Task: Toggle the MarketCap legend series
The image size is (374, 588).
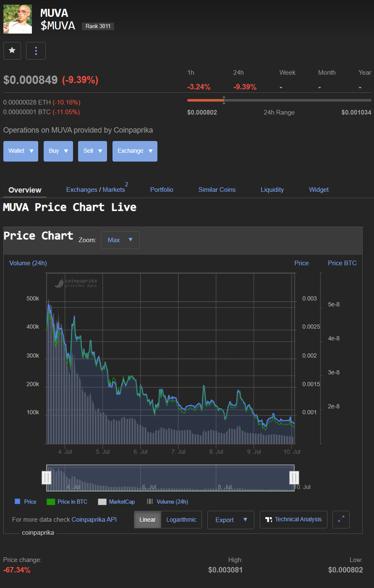Action: pyautogui.click(x=116, y=502)
